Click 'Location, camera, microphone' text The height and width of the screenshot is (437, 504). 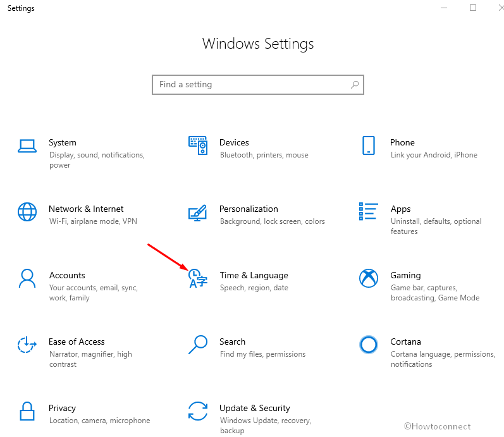tap(100, 421)
